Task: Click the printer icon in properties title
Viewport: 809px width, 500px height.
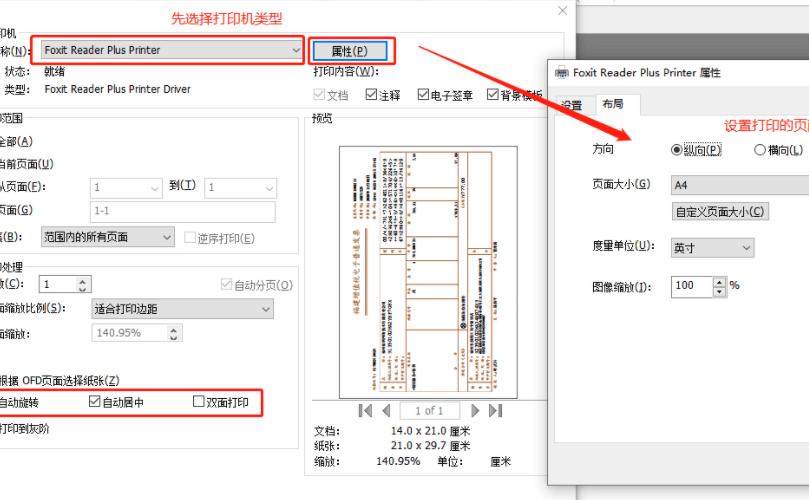Action: pyautogui.click(x=561, y=73)
